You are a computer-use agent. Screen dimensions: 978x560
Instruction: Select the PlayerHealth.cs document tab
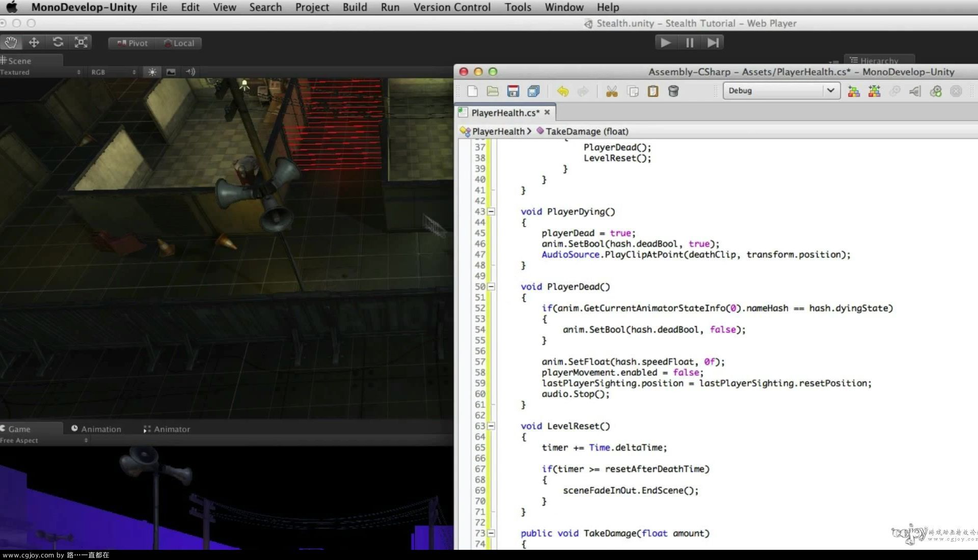click(505, 113)
